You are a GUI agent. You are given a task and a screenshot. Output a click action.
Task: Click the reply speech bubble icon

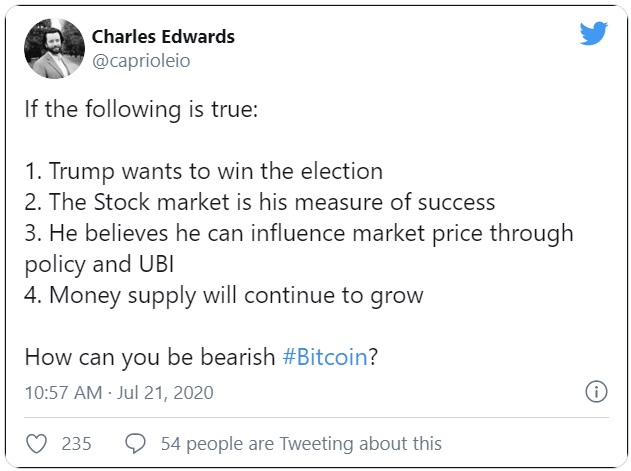pos(136,443)
